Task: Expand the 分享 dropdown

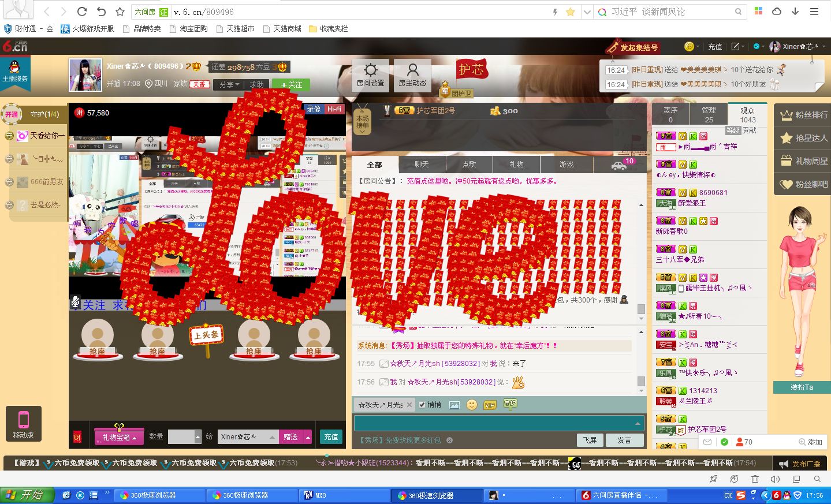Action: (x=229, y=84)
